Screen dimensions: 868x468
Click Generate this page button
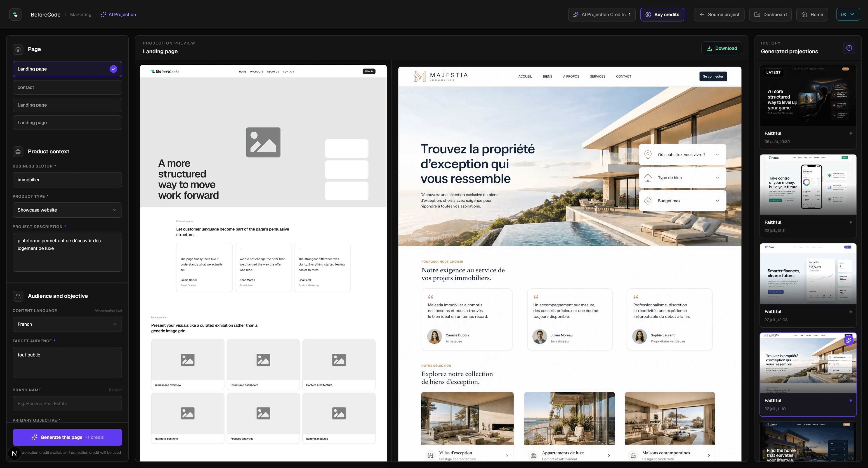point(67,437)
